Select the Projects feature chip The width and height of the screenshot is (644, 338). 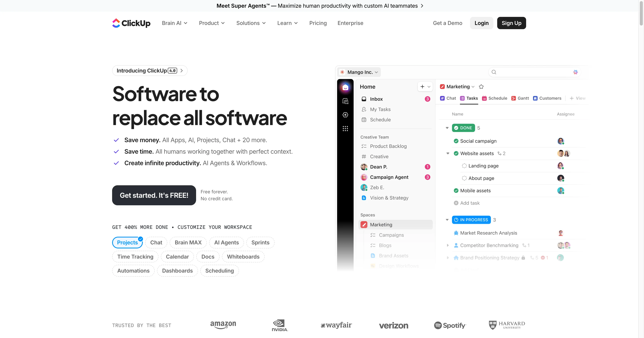[x=127, y=242]
